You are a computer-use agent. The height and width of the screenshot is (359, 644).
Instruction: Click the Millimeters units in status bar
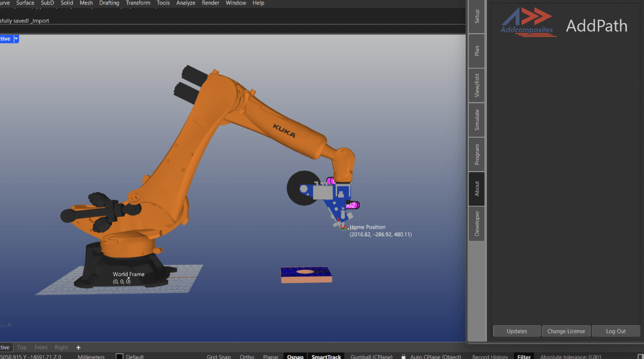[x=91, y=357]
